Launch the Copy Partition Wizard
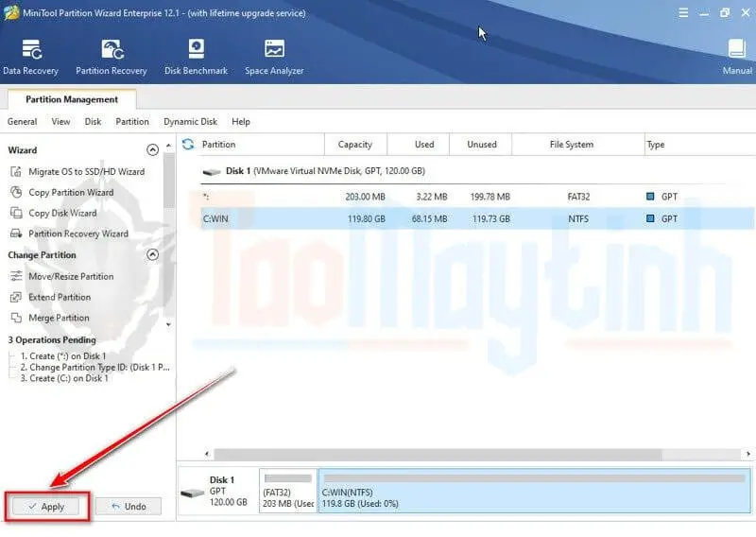The image size is (756, 537). coord(70,193)
